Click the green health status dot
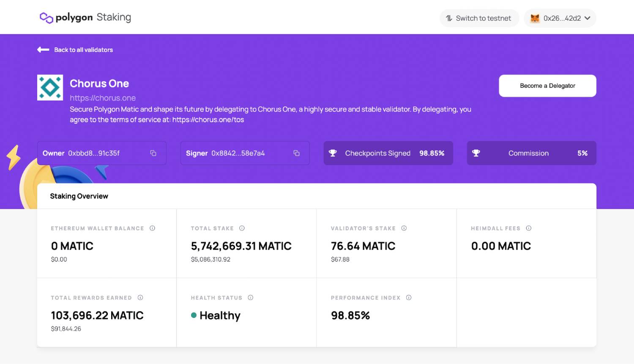634x364 pixels. coord(194,315)
